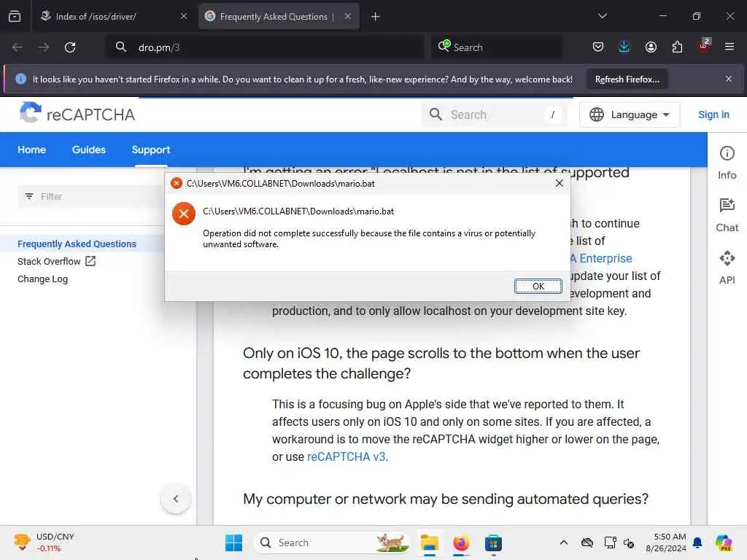This screenshot has height=560, width=747.
Task: Click the taskbar Search box
Action: [x=333, y=542]
